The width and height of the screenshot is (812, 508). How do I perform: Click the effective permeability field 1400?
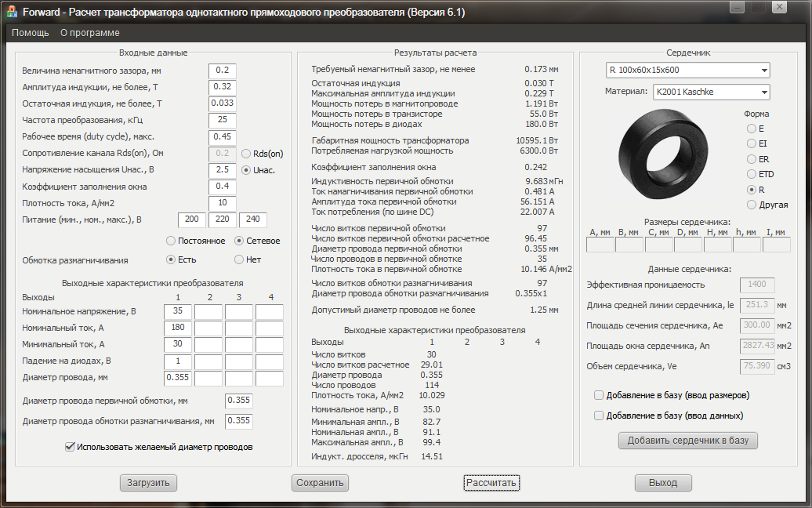click(757, 285)
